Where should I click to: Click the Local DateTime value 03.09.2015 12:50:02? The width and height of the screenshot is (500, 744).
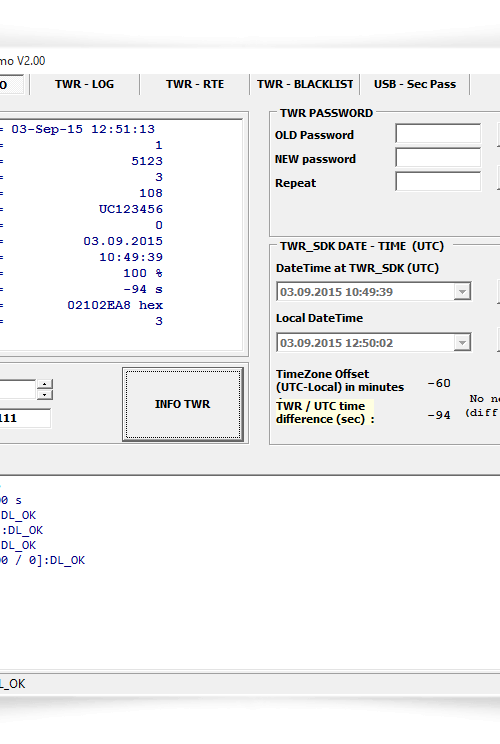(336, 343)
